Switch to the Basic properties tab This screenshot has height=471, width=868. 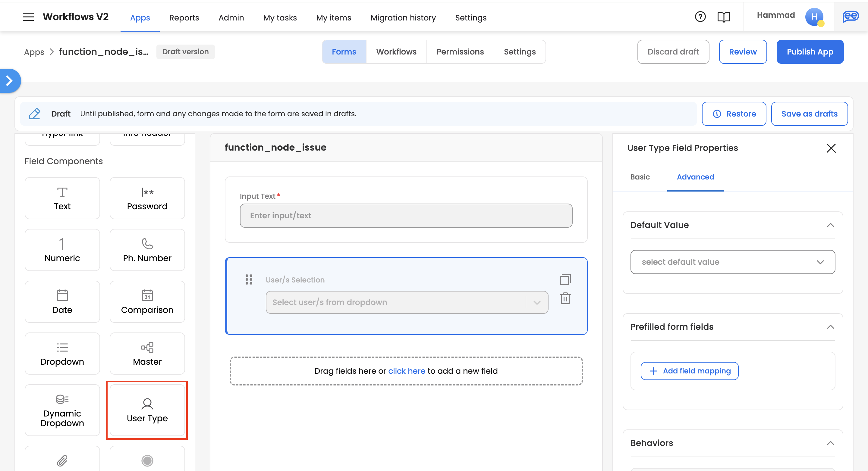(x=640, y=177)
